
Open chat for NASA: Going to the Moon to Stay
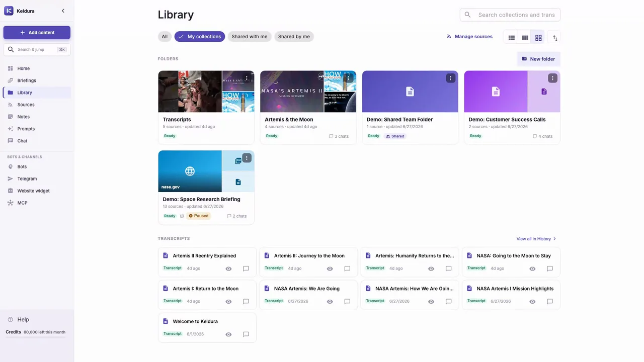(550, 268)
